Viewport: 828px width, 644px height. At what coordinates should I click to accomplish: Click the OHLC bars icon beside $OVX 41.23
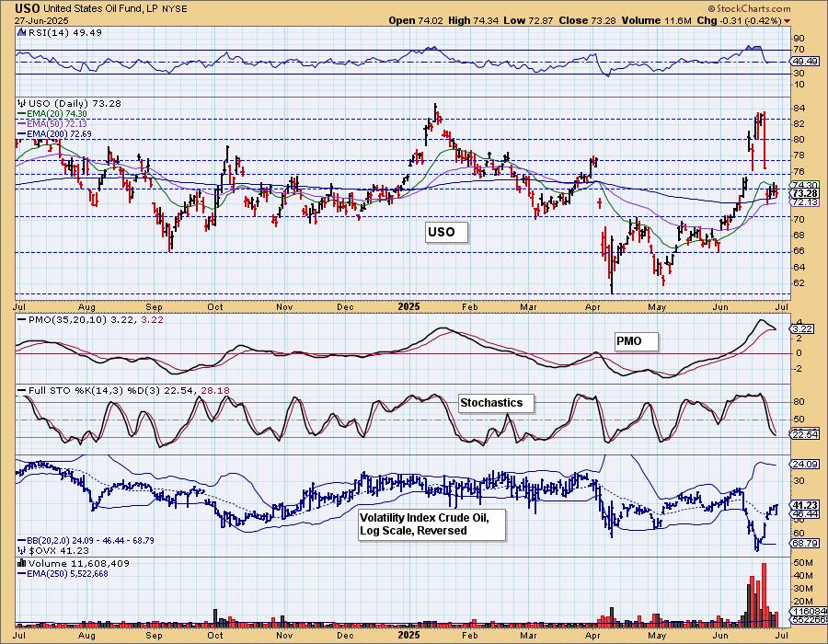click(21, 550)
